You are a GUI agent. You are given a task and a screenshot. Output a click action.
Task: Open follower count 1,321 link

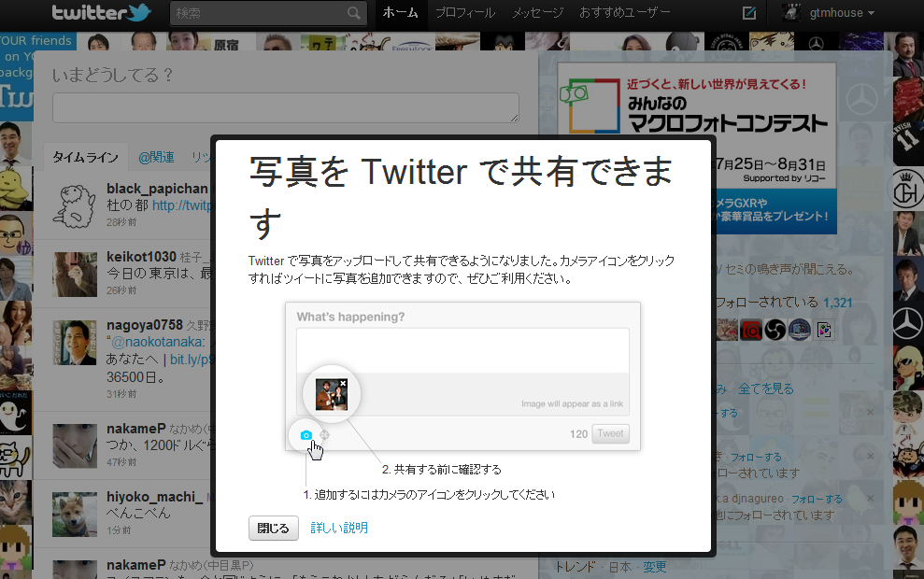pyautogui.click(x=837, y=303)
